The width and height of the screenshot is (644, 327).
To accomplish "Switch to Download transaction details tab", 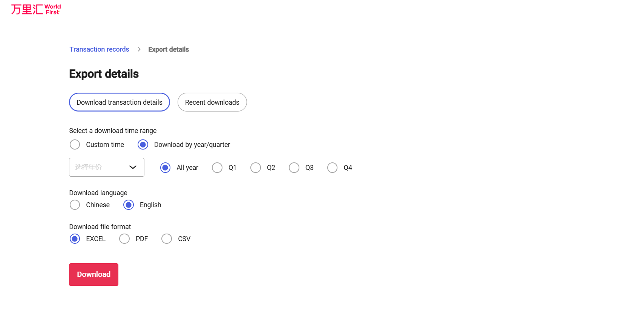I will point(120,102).
